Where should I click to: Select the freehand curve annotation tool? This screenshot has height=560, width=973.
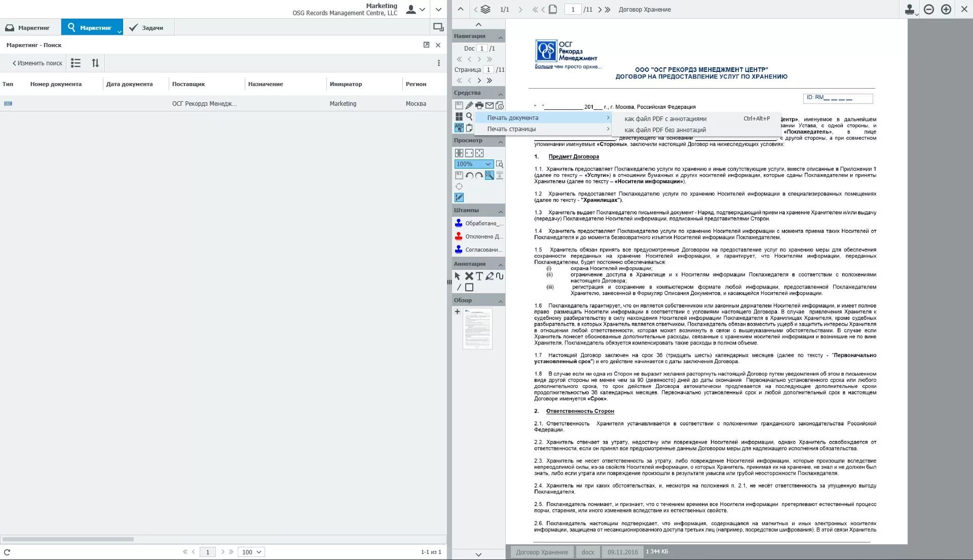(500, 276)
